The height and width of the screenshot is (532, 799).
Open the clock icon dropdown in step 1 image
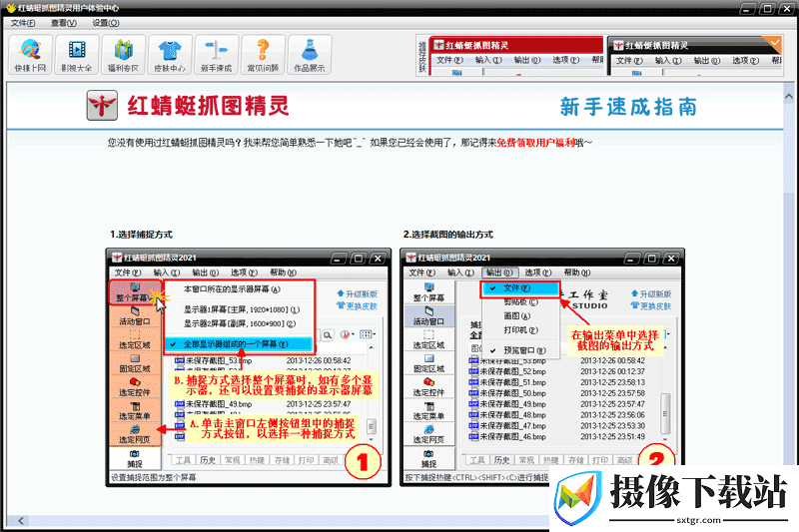[x=347, y=334]
